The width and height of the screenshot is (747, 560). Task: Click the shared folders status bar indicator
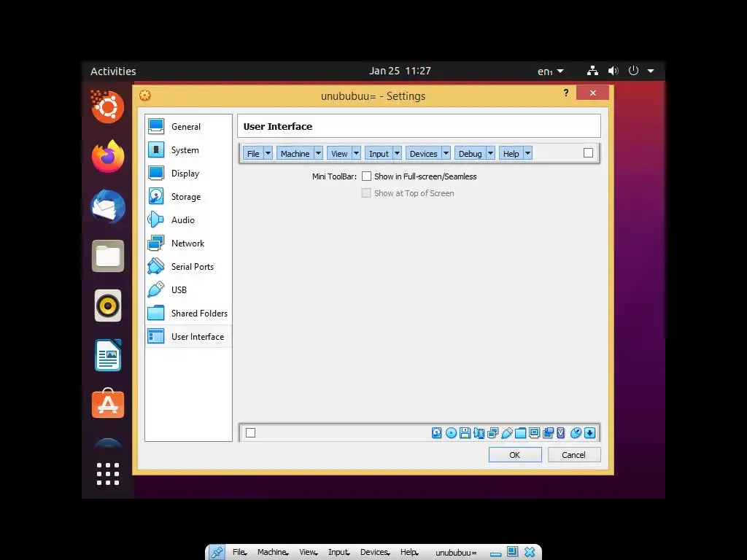521,433
